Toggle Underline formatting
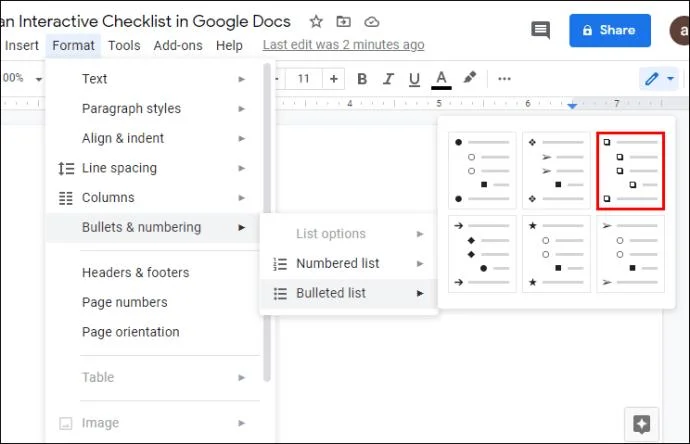 (414, 79)
